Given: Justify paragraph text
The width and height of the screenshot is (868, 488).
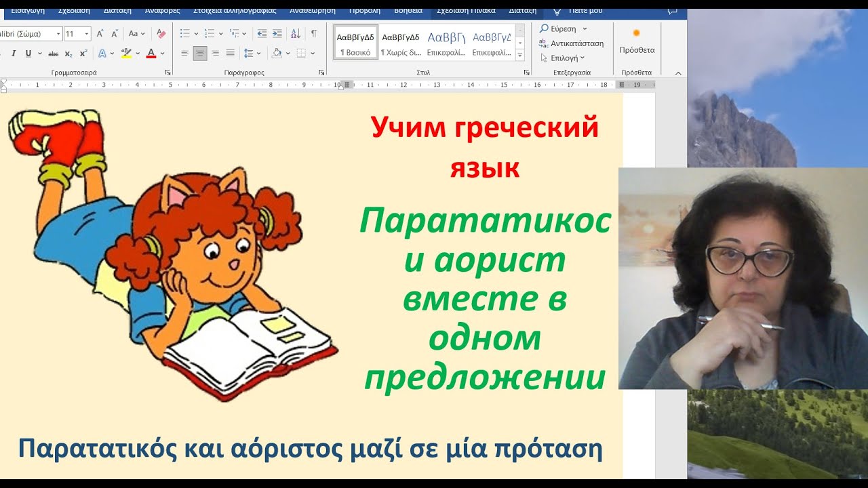Looking at the screenshot, I should point(230,53).
